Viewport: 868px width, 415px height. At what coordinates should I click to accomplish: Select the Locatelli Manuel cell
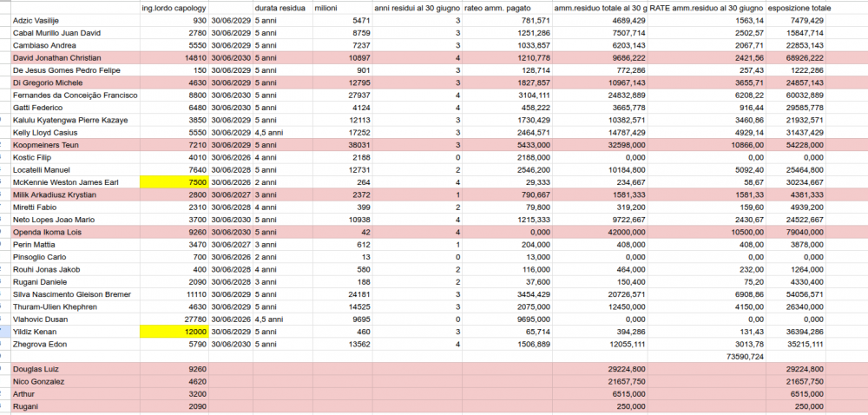click(x=76, y=170)
